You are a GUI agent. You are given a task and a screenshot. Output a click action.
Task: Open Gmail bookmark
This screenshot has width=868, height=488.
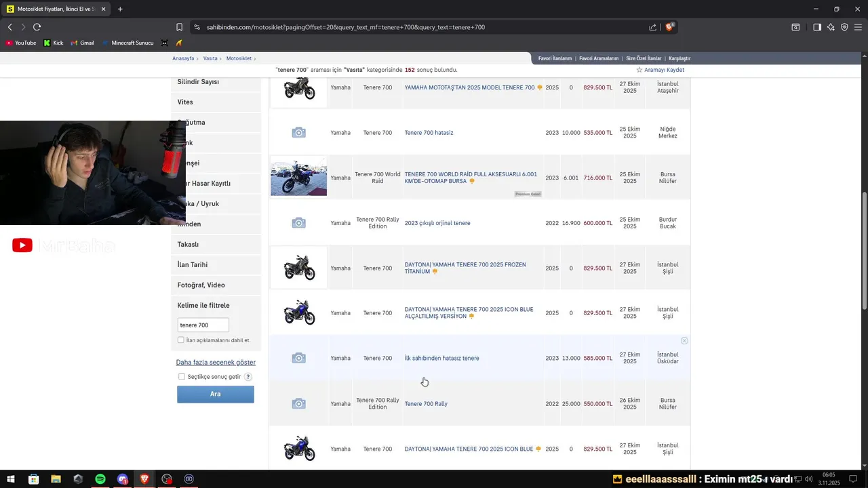(83, 43)
